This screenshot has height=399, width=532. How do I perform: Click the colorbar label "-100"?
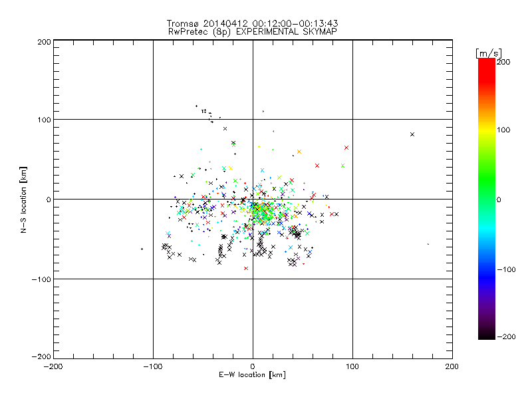pos(506,270)
